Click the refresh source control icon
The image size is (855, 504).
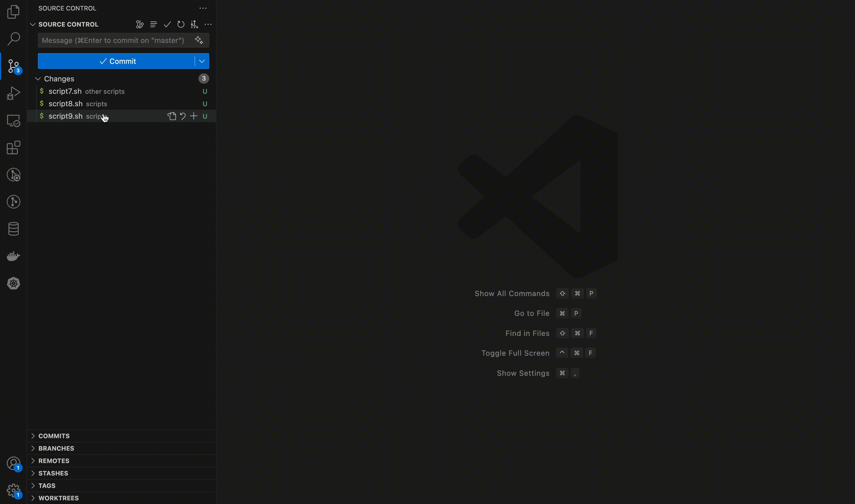coord(181,25)
